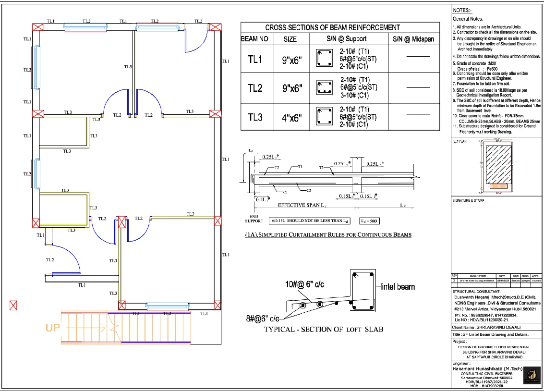544x392 pixels.
Task: Click the TL1 beam cross-section sketch in table
Action: [x=325, y=58]
